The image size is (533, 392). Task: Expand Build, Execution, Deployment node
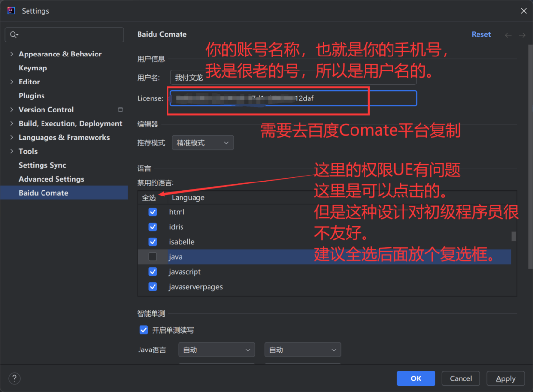(12, 124)
